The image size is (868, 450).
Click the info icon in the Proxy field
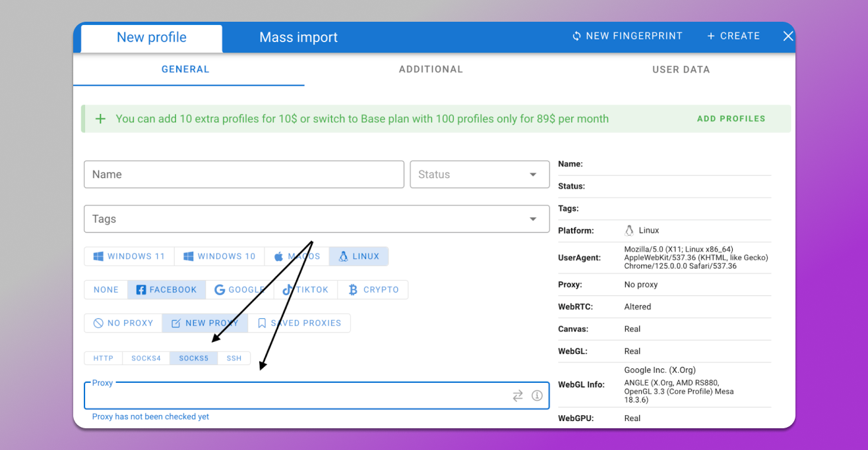tap(537, 395)
